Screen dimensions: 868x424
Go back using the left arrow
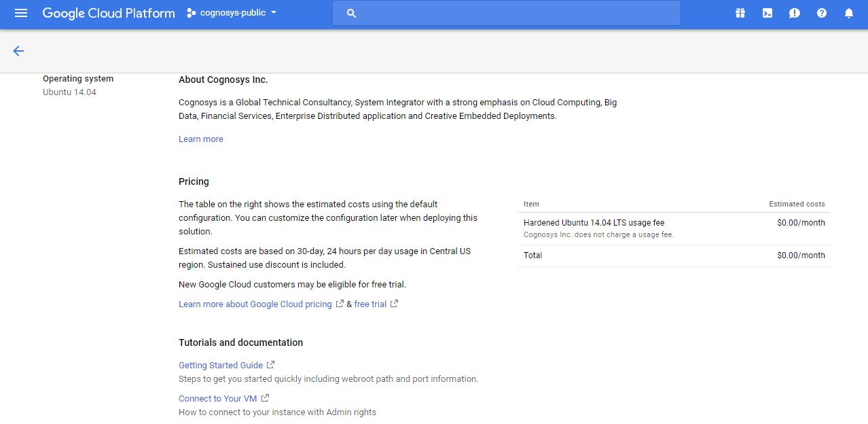(18, 51)
